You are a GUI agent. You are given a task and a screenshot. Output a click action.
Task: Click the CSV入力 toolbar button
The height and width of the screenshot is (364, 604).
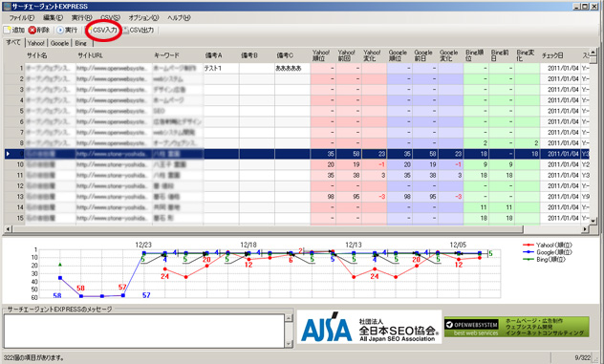[x=103, y=30]
